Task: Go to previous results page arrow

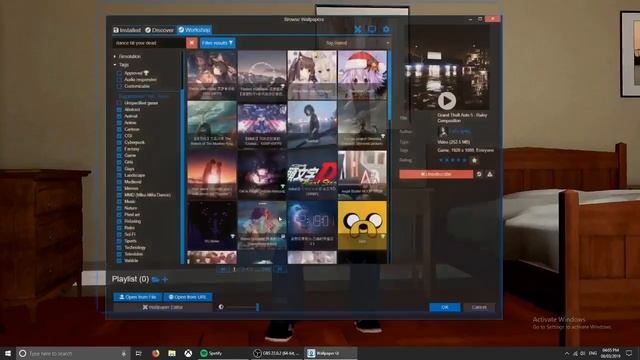Action: click(223, 269)
